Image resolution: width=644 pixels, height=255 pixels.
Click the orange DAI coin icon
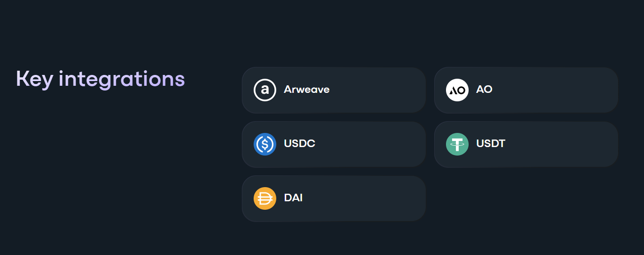point(265,198)
